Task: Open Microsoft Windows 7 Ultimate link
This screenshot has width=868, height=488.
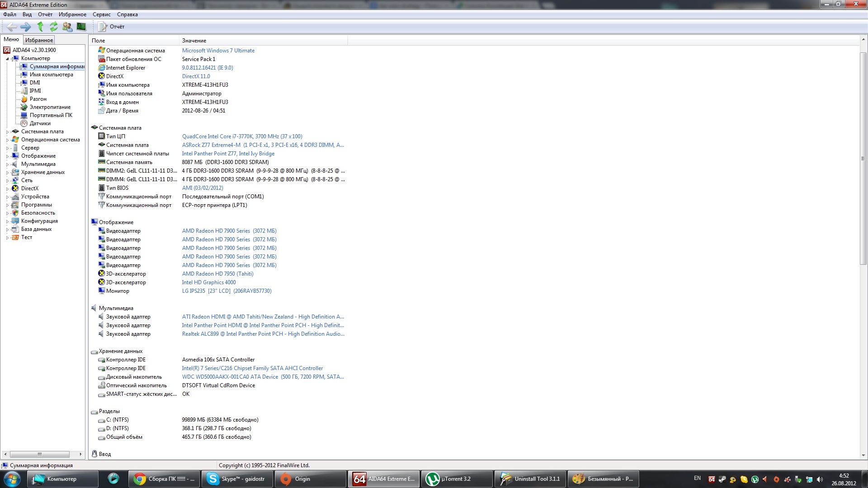Action: coord(218,51)
